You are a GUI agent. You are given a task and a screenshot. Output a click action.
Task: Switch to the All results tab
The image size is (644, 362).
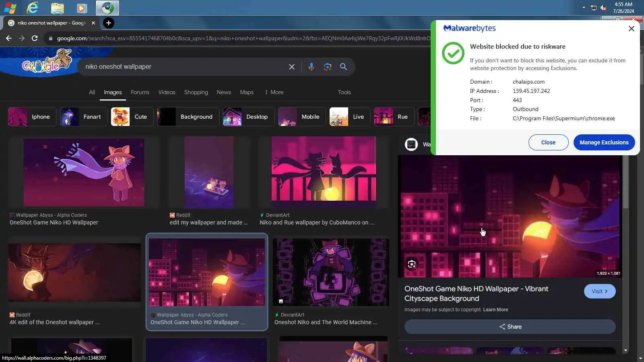click(92, 92)
